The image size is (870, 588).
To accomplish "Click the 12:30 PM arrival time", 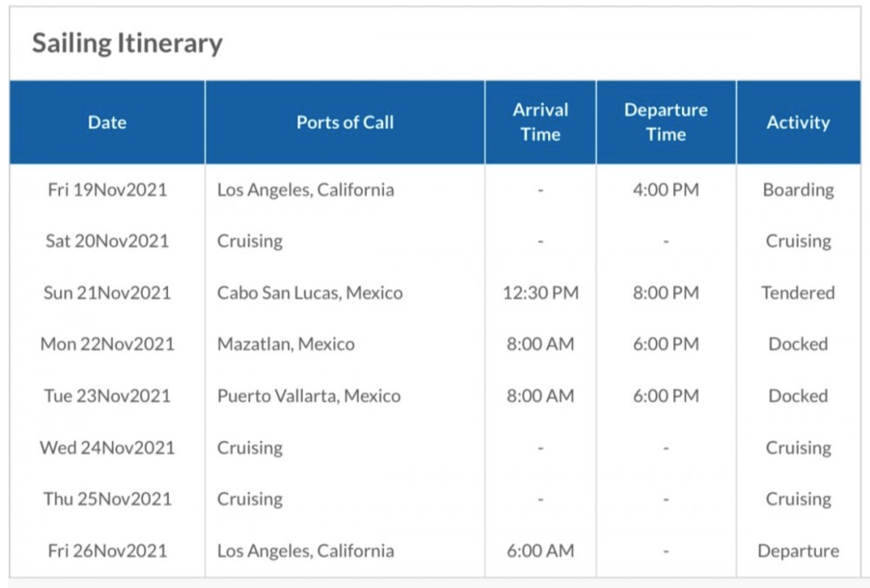I will tap(540, 293).
